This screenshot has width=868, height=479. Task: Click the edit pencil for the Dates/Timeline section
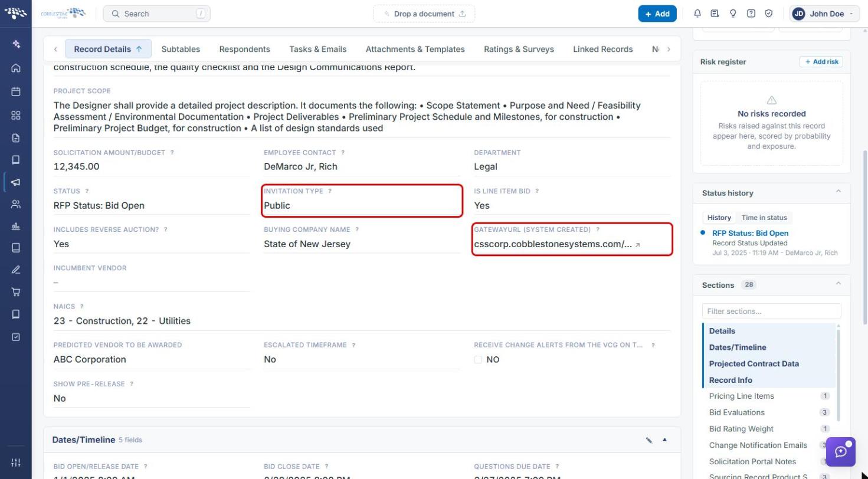(649, 440)
